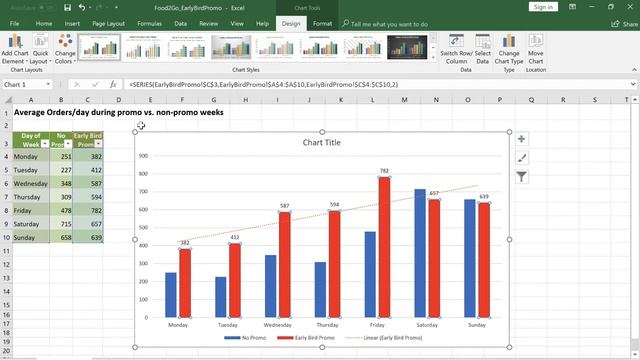The image size is (640, 360).
Task: Click cell containing Sunday
Action: (x=31, y=237)
